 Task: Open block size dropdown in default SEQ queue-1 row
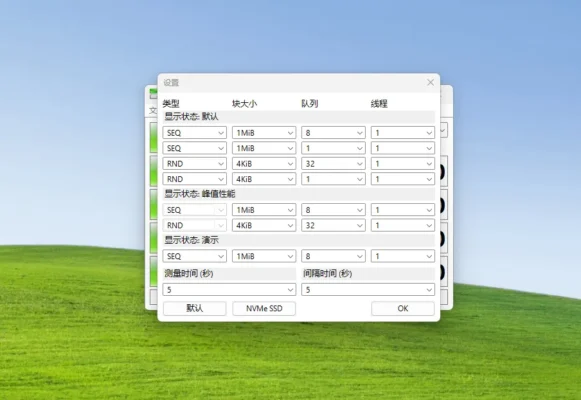(x=264, y=148)
